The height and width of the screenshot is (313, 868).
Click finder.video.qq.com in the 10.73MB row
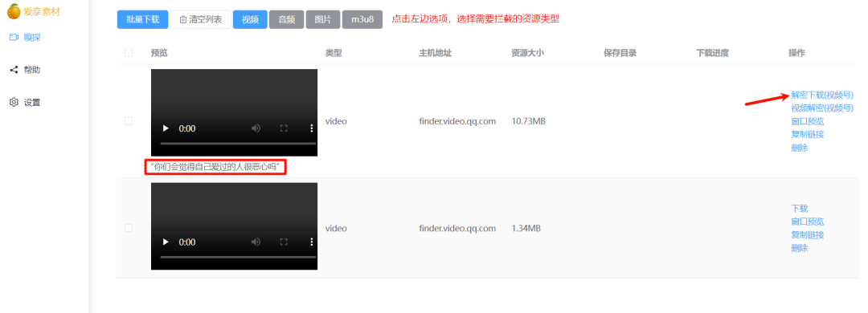457,121
